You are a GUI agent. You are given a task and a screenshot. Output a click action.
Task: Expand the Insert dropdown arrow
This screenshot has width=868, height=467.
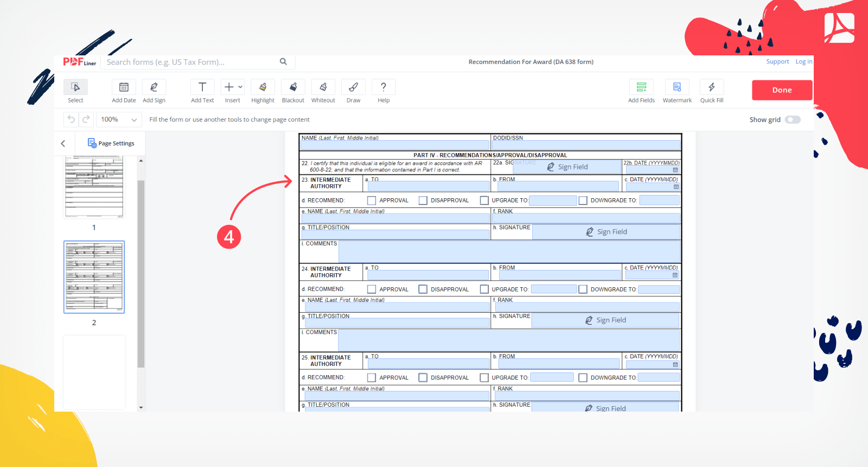(240, 87)
